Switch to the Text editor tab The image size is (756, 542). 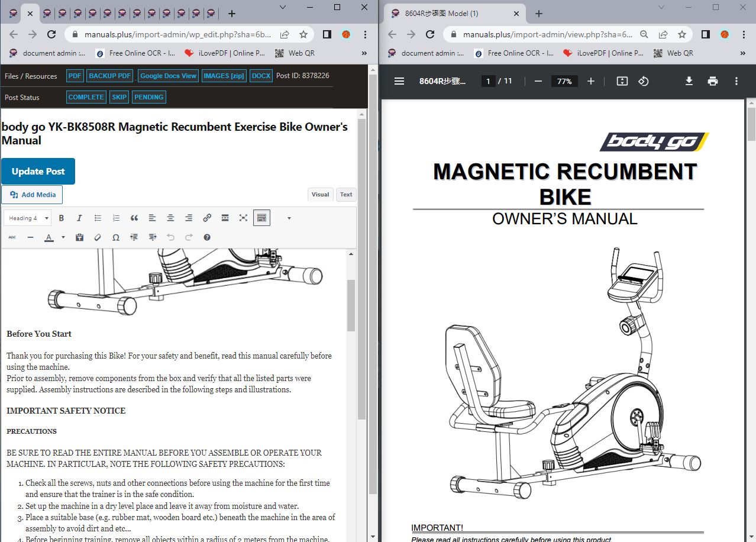pos(346,194)
